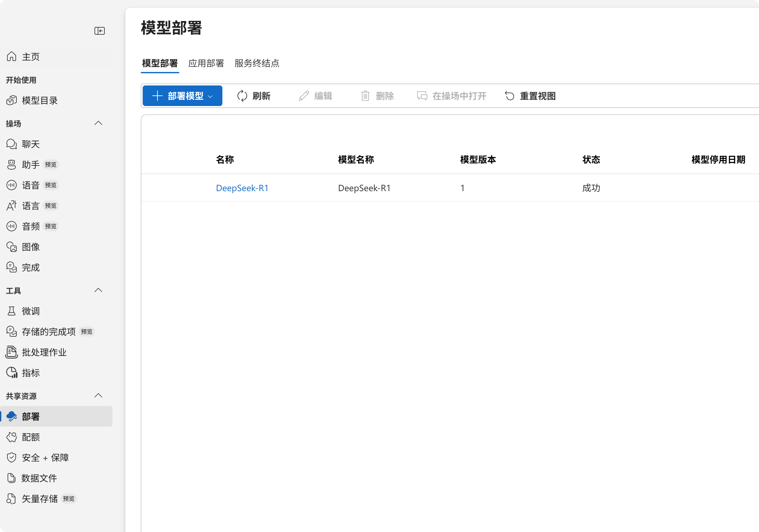Image resolution: width=759 pixels, height=532 pixels.
Task: Collapse the sidebar navigation panel icon
Action: [100, 31]
